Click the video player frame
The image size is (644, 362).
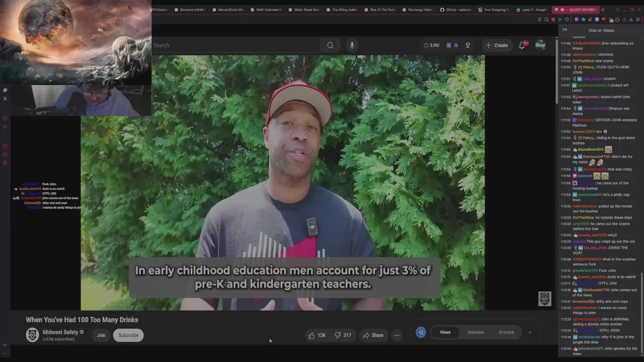[x=283, y=183]
